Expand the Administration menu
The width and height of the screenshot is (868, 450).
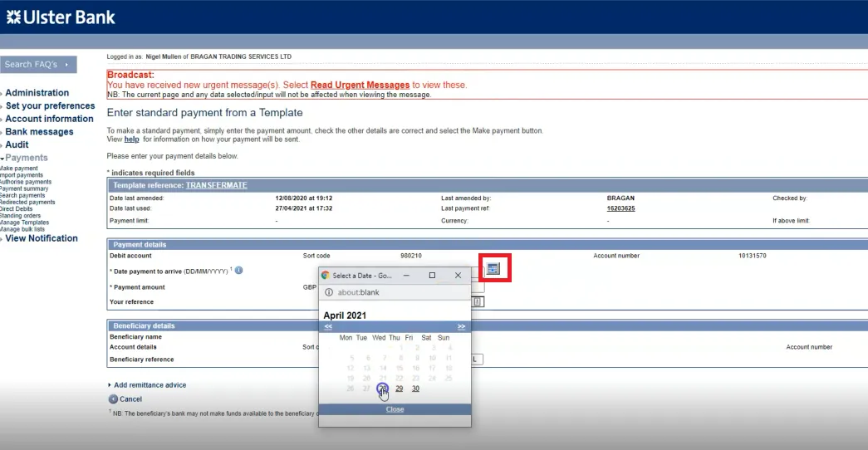pyautogui.click(x=37, y=93)
